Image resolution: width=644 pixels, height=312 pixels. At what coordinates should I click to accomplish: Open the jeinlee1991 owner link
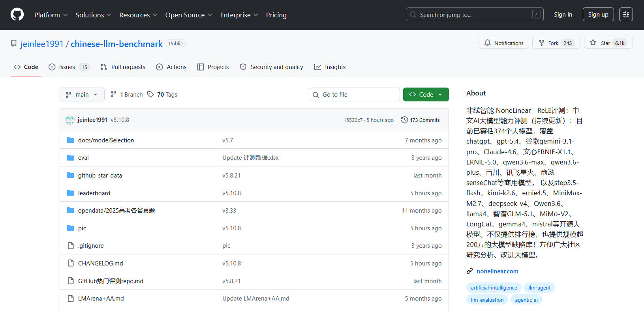click(x=42, y=44)
